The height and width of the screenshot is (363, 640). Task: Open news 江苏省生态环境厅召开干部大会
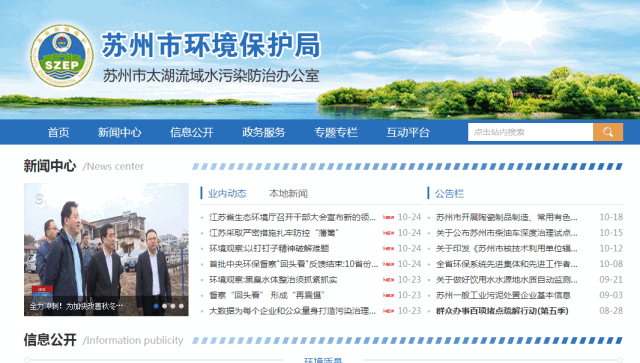(292, 217)
